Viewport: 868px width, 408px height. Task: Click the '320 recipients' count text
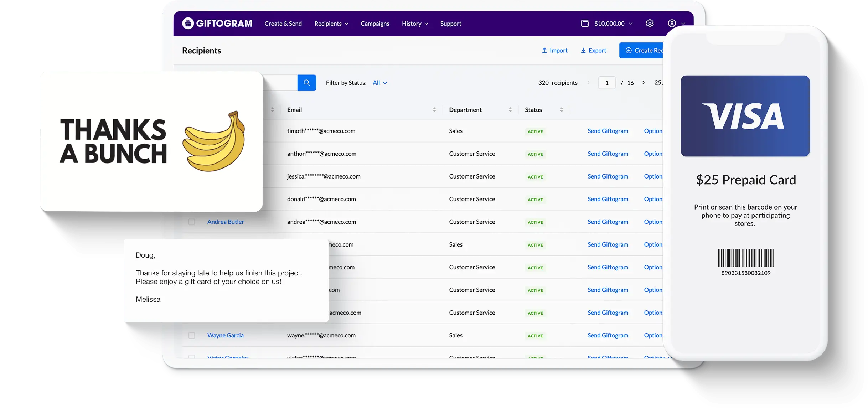click(x=558, y=83)
